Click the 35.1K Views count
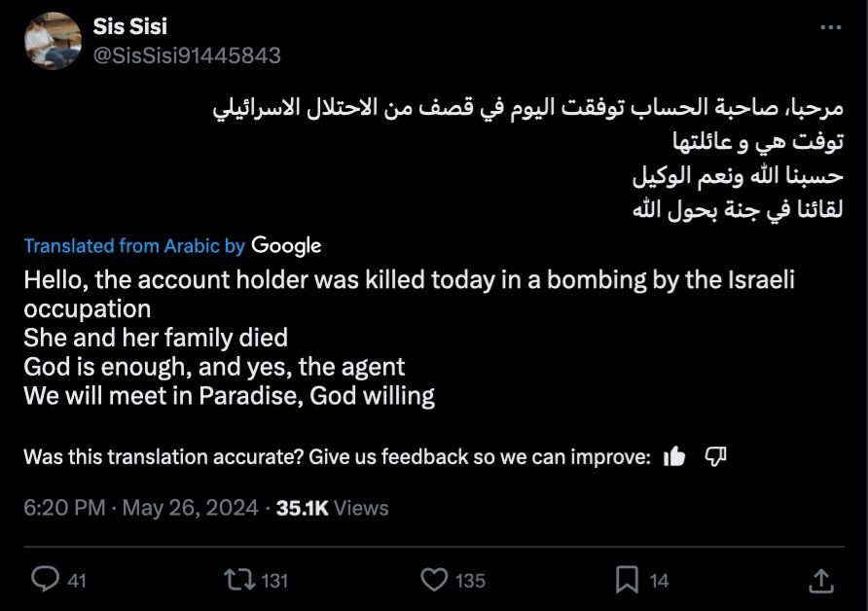868x611 pixels. click(x=332, y=508)
